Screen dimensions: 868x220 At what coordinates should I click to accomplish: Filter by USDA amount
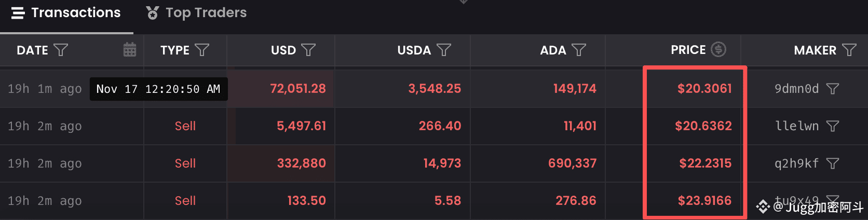[444, 50]
